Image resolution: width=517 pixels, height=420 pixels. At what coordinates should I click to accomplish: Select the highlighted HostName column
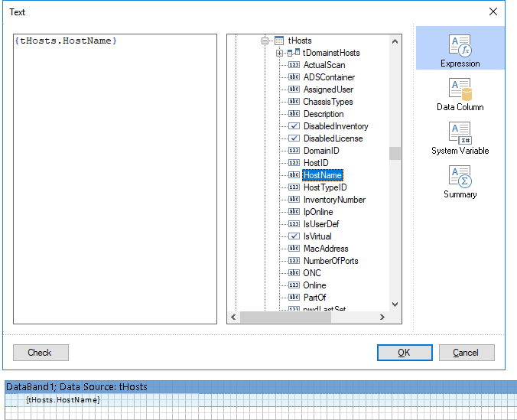pos(323,175)
